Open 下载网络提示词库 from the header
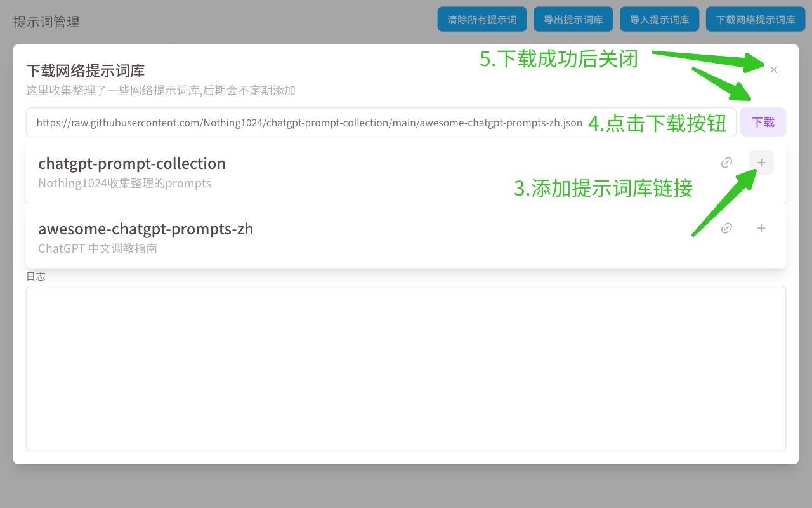The image size is (812, 508). pyautogui.click(x=756, y=20)
